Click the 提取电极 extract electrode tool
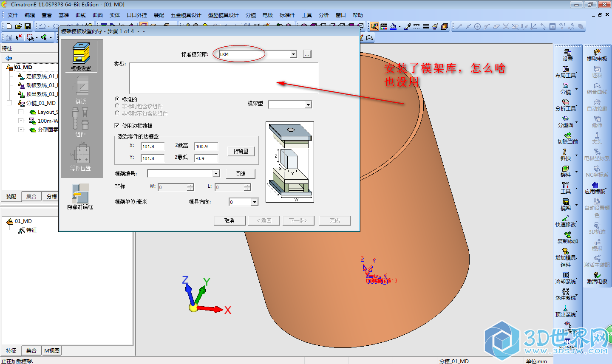This screenshot has width=612, height=364. 597,55
